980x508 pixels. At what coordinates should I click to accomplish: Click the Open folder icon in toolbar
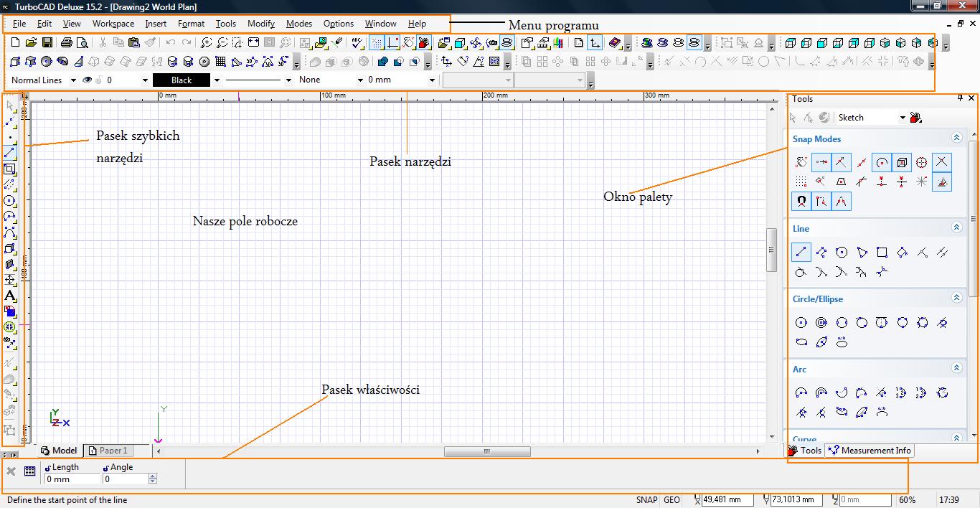click(x=31, y=43)
